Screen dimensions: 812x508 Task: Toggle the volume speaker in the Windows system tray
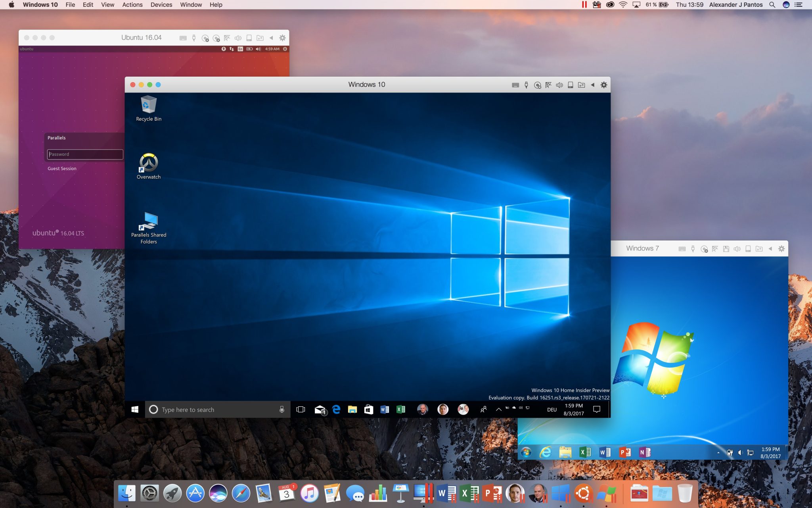(521, 408)
